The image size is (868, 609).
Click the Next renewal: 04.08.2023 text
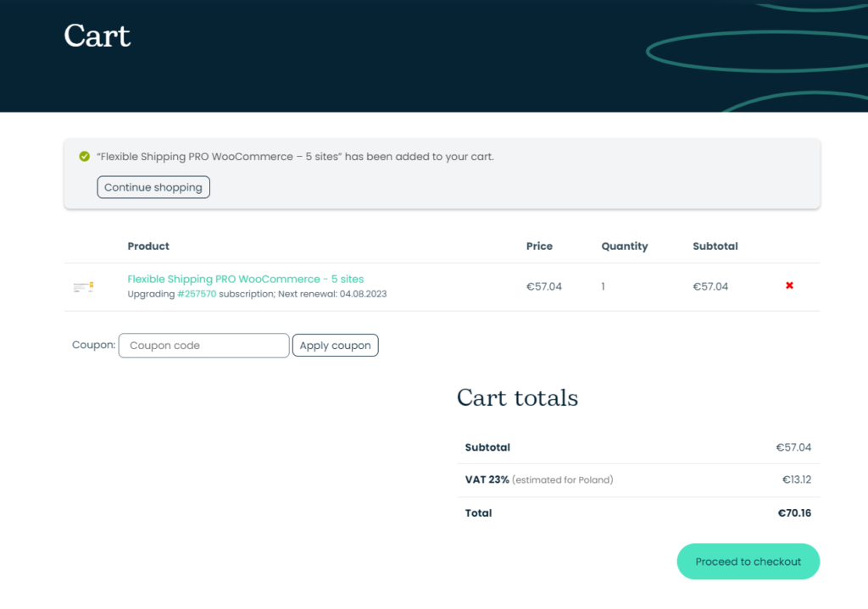[x=332, y=294]
